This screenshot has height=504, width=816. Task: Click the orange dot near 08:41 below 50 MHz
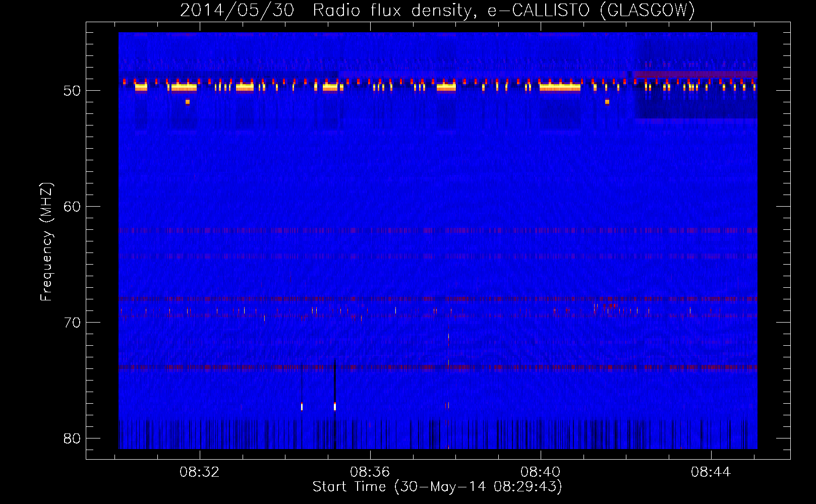pyautogui.click(x=607, y=102)
